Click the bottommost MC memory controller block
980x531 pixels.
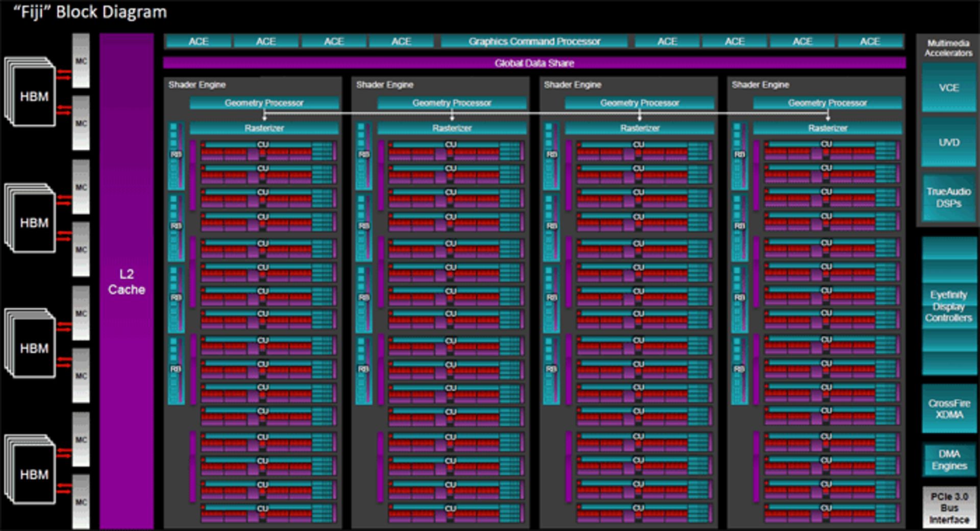(81, 502)
